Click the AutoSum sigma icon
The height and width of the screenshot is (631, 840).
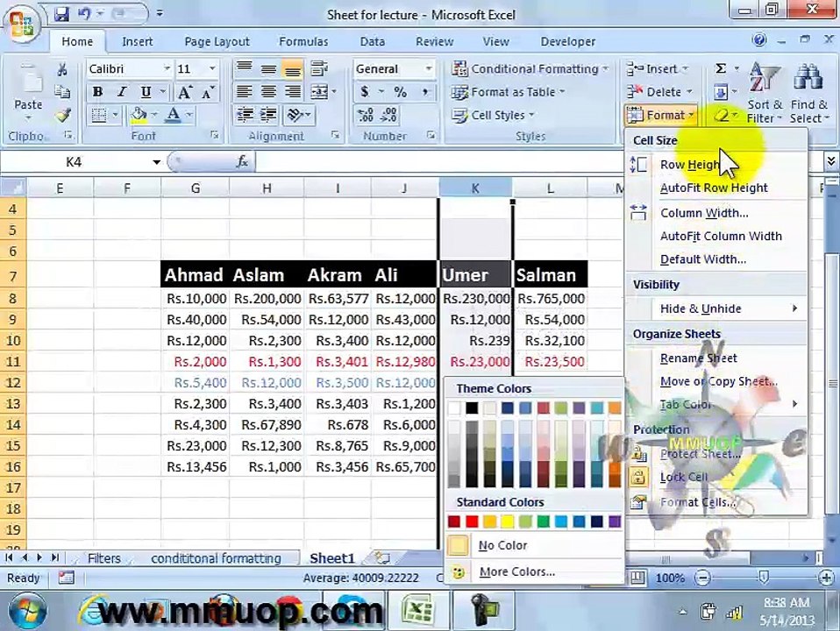[721, 68]
